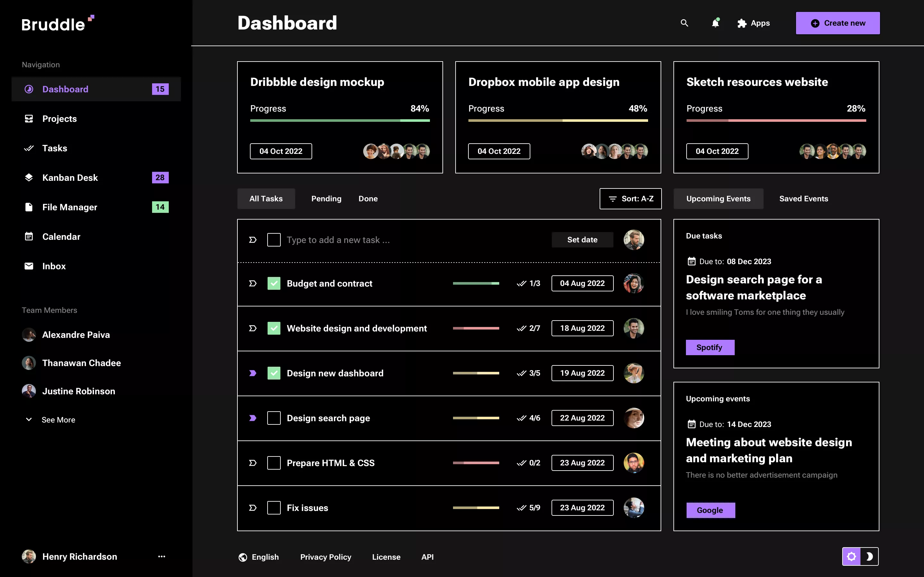Click the Apps puzzle icon
This screenshot has height=577, width=924.
[741, 23]
